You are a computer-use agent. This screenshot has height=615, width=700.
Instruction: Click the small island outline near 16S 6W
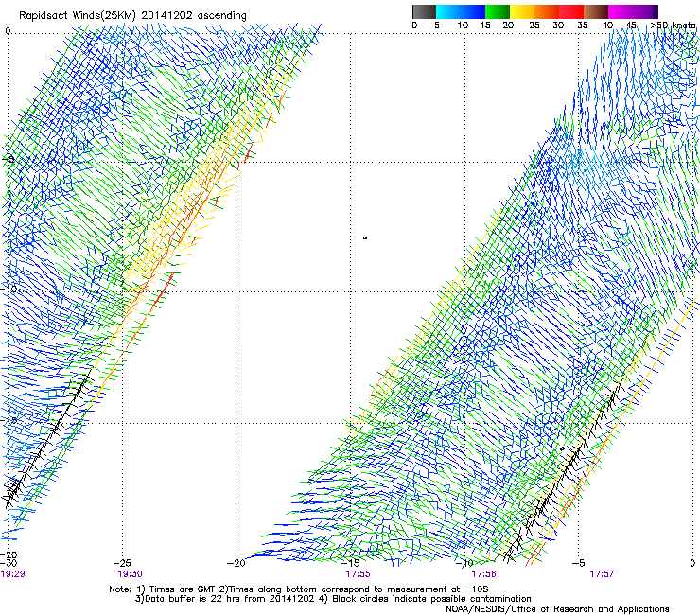(x=563, y=448)
